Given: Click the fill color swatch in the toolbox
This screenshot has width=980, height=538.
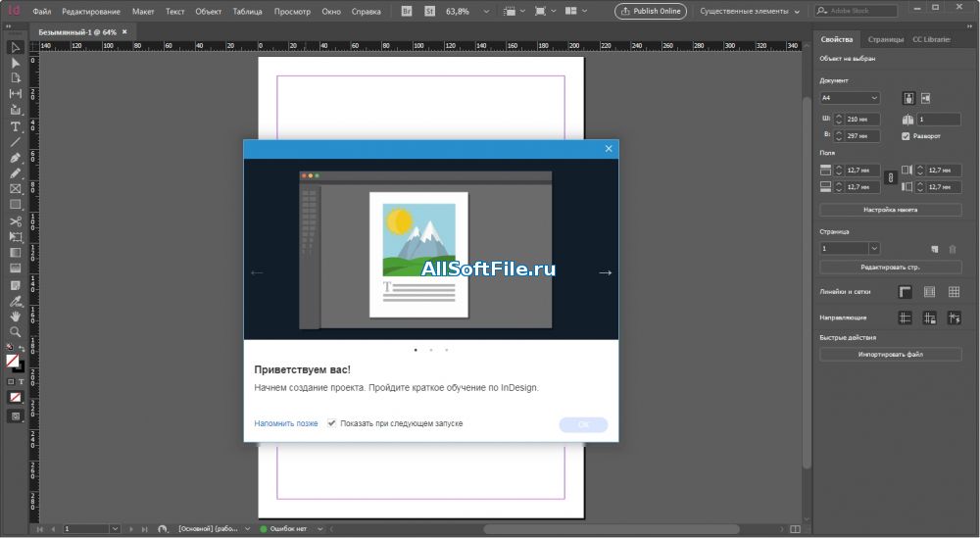Looking at the screenshot, I should pos(13,360).
